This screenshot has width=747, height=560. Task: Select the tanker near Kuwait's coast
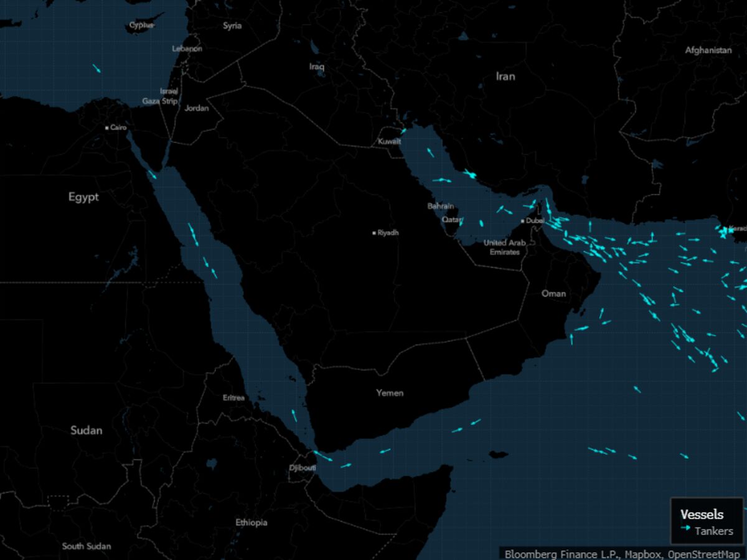coord(403,131)
